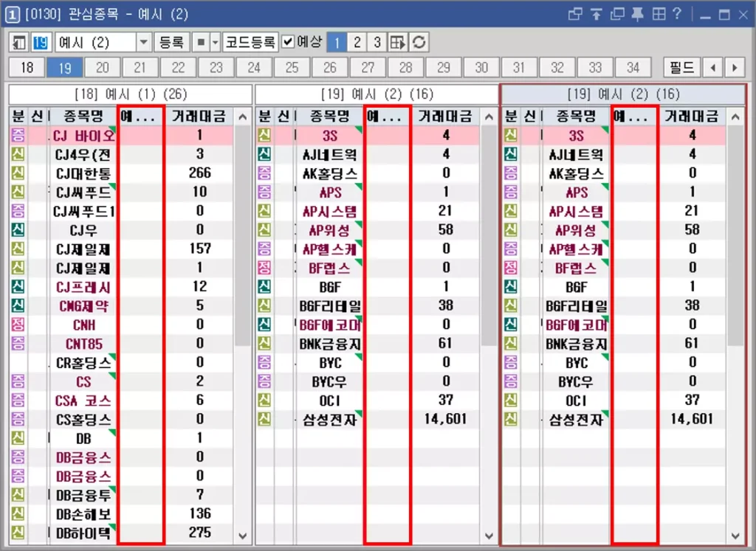The width and height of the screenshot is (756, 551).
Task: Click 신 badge of 삼성전자 in middle panel
Action: pyautogui.click(x=264, y=419)
